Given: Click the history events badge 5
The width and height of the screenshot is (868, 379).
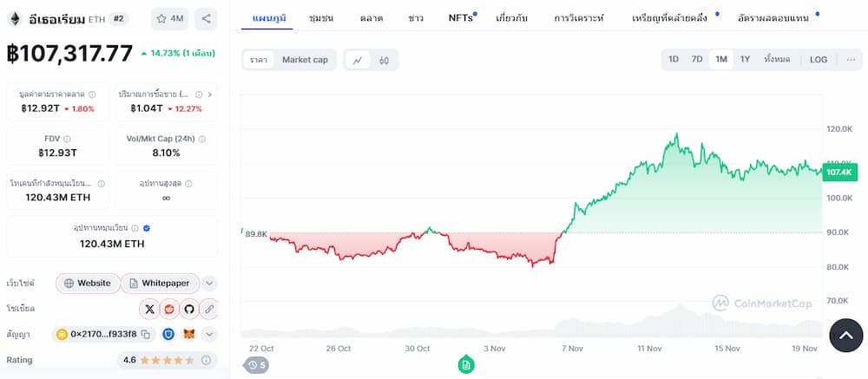Looking at the screenshot, I should coord(257,365).
